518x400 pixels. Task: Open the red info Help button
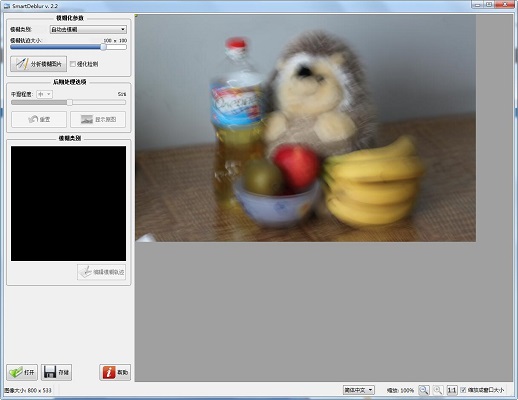coord(115,372)
